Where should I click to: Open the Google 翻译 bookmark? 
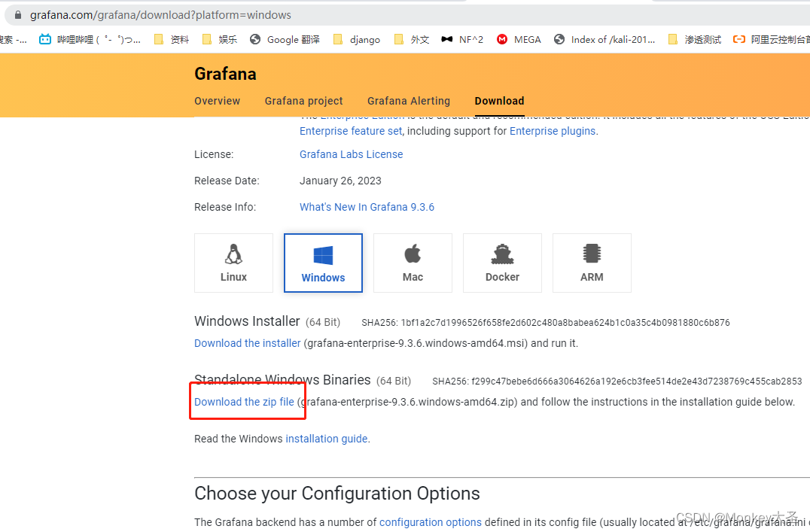[x=285, y=39]
